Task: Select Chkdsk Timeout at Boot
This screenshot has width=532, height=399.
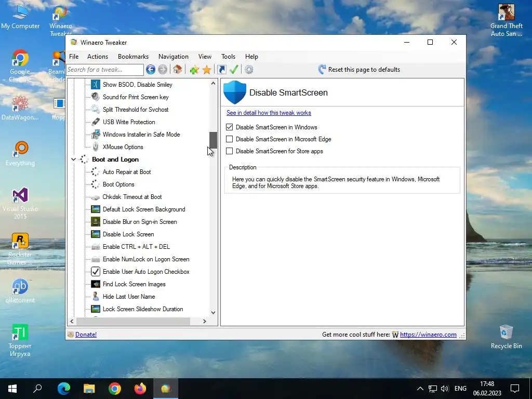Action: 132,197
